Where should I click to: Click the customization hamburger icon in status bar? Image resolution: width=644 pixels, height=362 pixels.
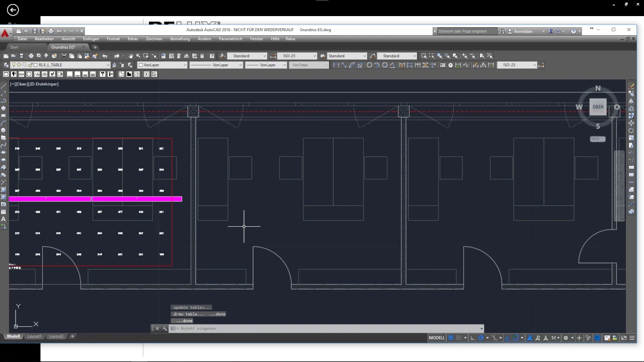tap(632, 338)
